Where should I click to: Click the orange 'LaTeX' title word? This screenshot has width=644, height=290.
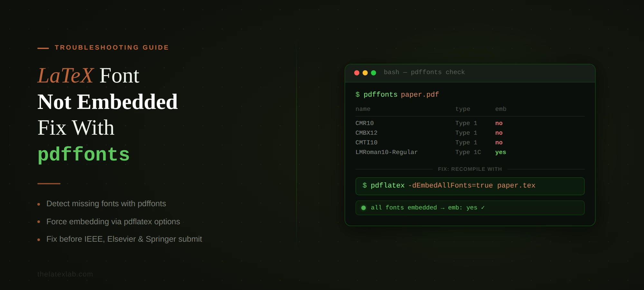pos(66,76)
